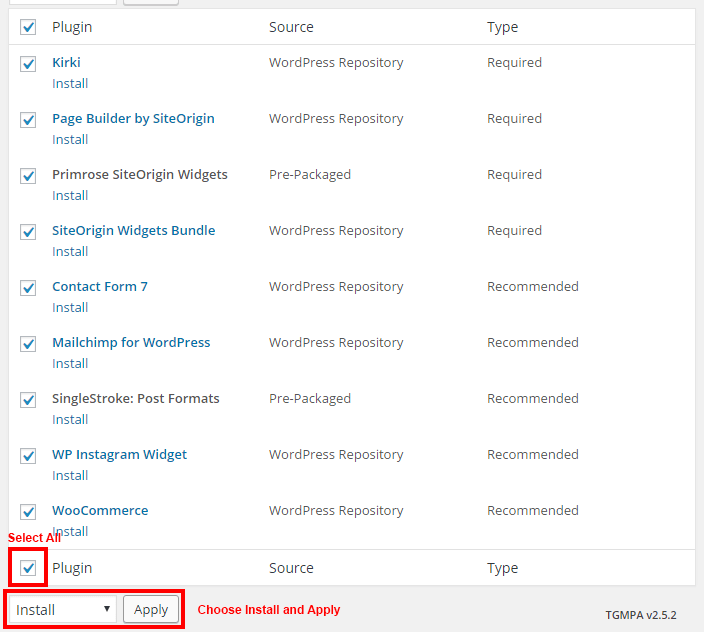Toggle select-all checkbox in table header
Screen dimensions: 704x632
(x=28, y=27)
